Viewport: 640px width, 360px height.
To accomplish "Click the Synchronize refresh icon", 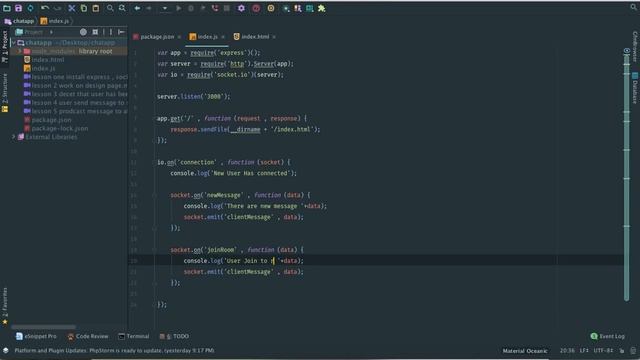I will [x=30, y=8].
